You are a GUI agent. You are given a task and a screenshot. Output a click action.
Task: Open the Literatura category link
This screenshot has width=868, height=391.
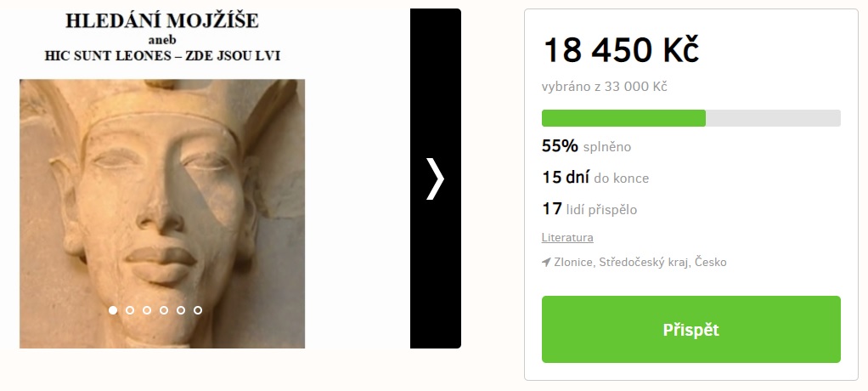click(x=567, y=238)
